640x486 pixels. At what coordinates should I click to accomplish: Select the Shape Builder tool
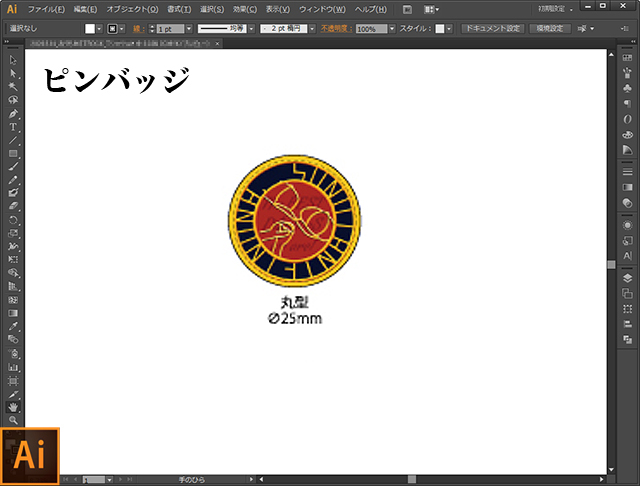(x=13, y=273)
